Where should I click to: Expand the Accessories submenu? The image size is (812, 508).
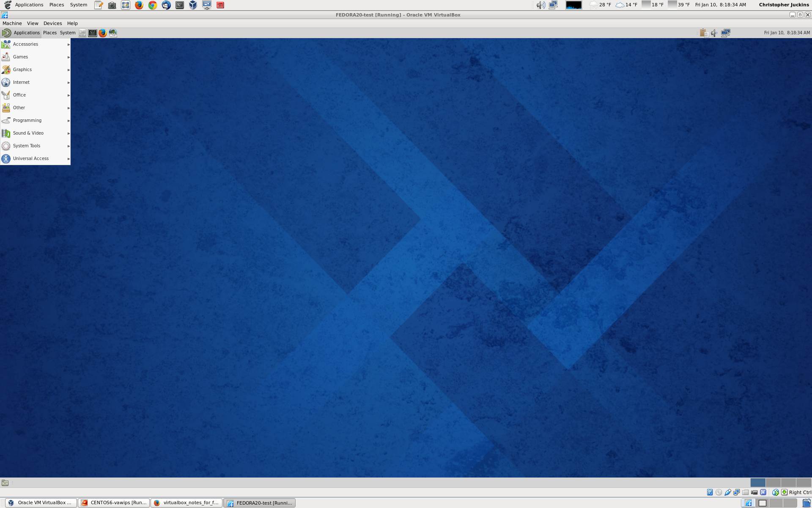(36, 44)
